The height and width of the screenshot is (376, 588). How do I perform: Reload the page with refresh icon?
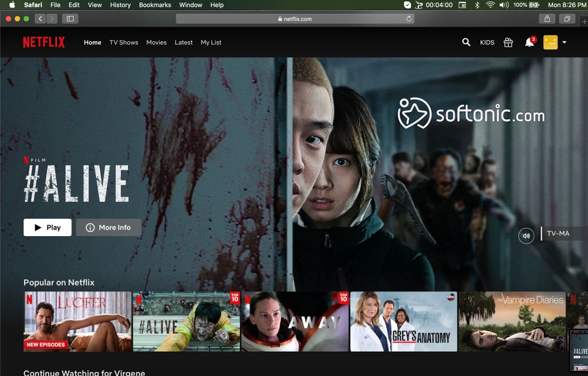tap(409, 19)
